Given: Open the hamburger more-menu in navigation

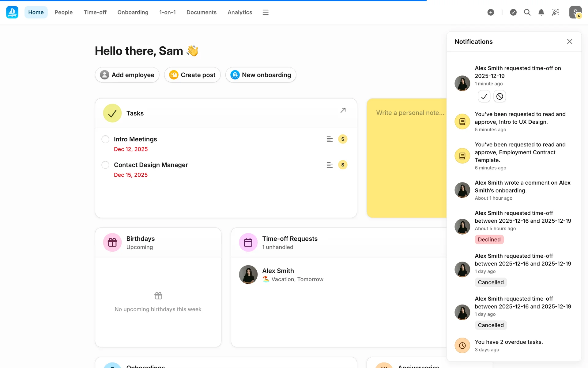Looking at the screenshot, I should (x=266, y=12).
